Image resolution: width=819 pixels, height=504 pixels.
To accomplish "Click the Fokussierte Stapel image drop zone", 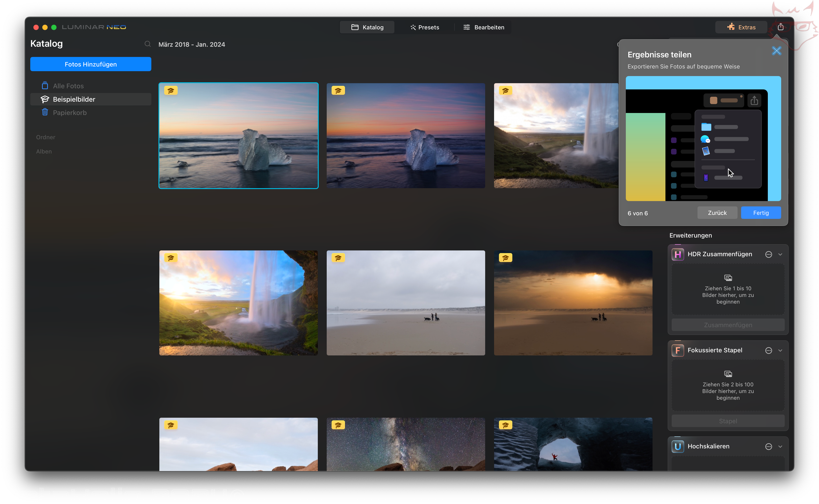I will point(728,385).
